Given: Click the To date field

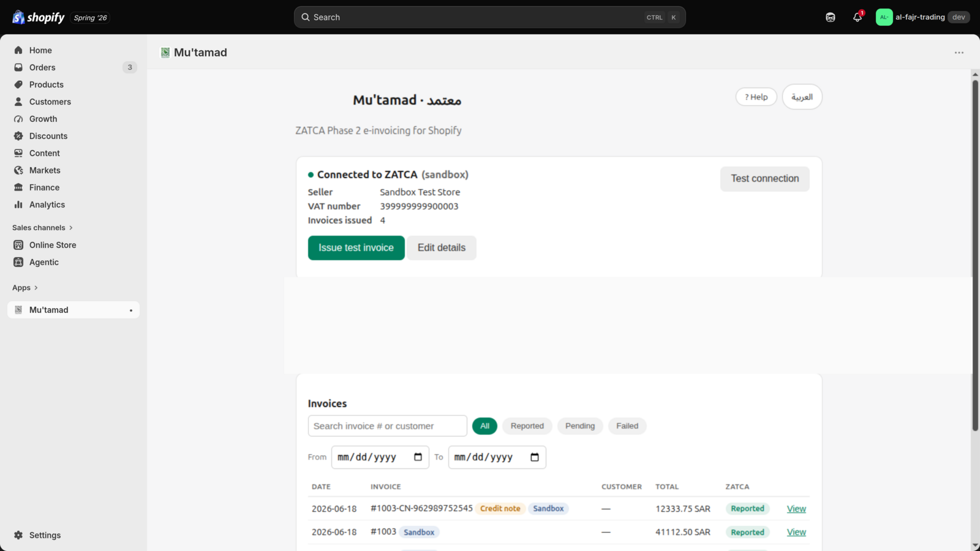Looking at the screenshot, I should pyautogui.click(x=497, y=457).
